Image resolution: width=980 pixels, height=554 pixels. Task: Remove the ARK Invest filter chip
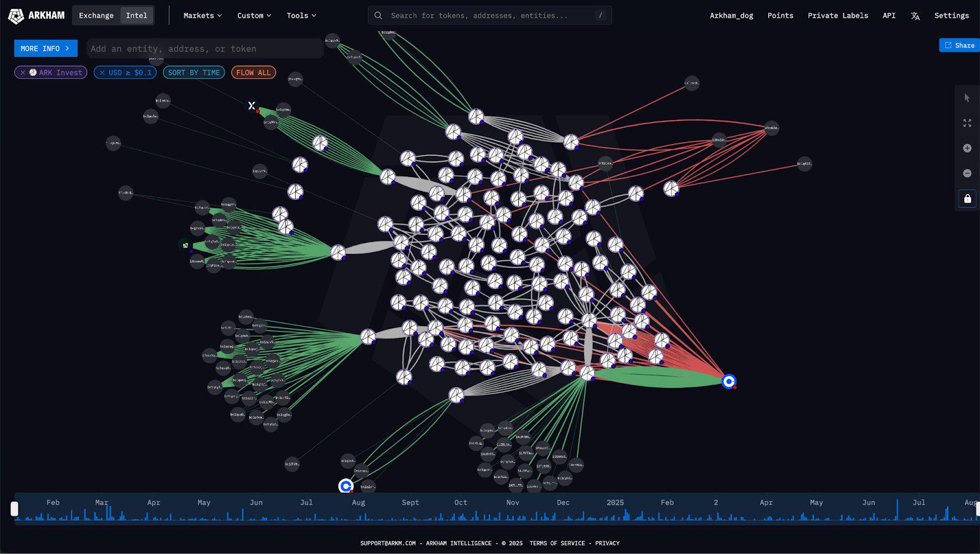click(23, 72)
